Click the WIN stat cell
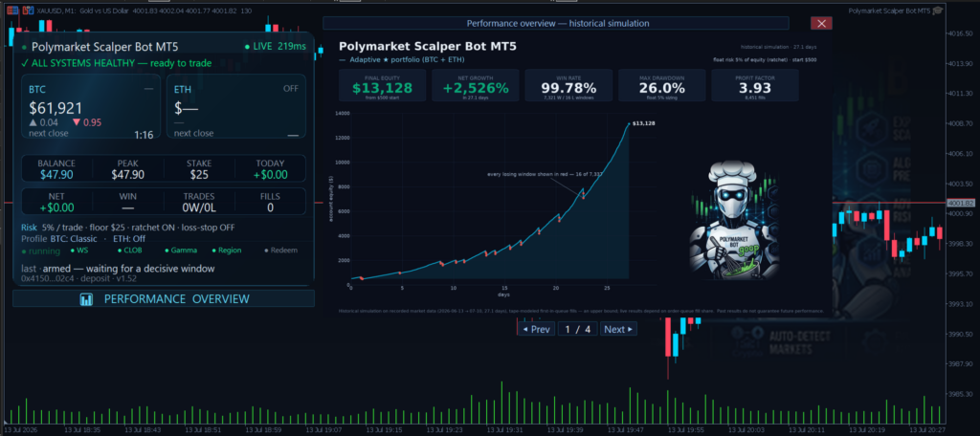980x436 pixels. (127, 202)
